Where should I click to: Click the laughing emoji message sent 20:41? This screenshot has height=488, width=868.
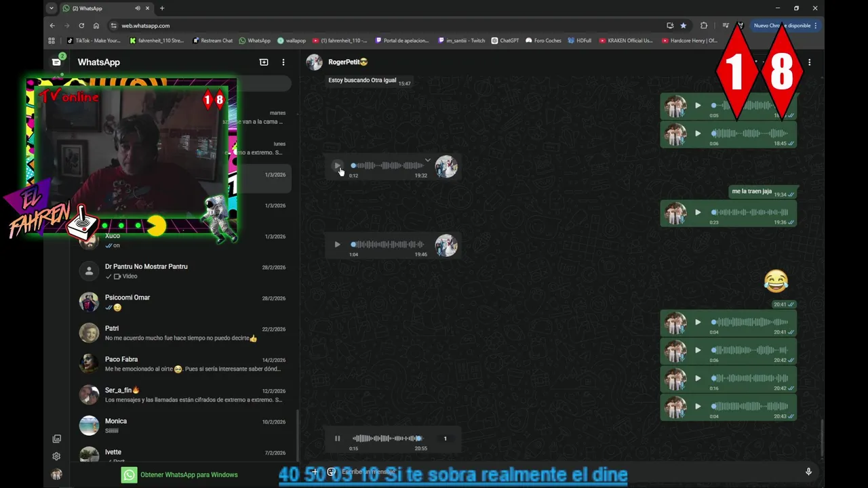[776, 280]
